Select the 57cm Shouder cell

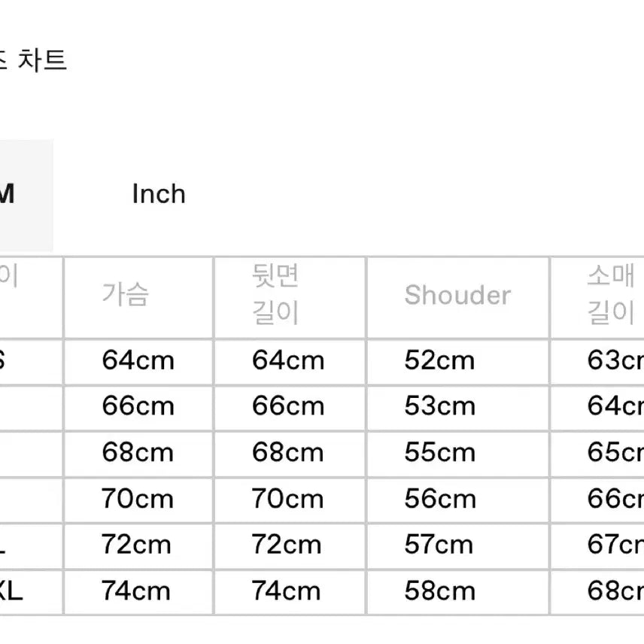tap(439, 545)
